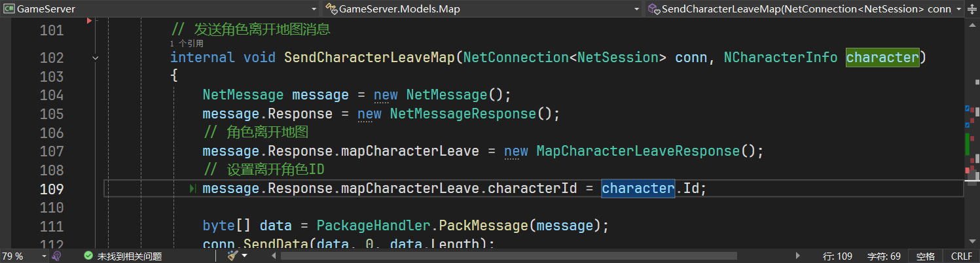Open the GameServer project dropdown

tap(314, 9)
